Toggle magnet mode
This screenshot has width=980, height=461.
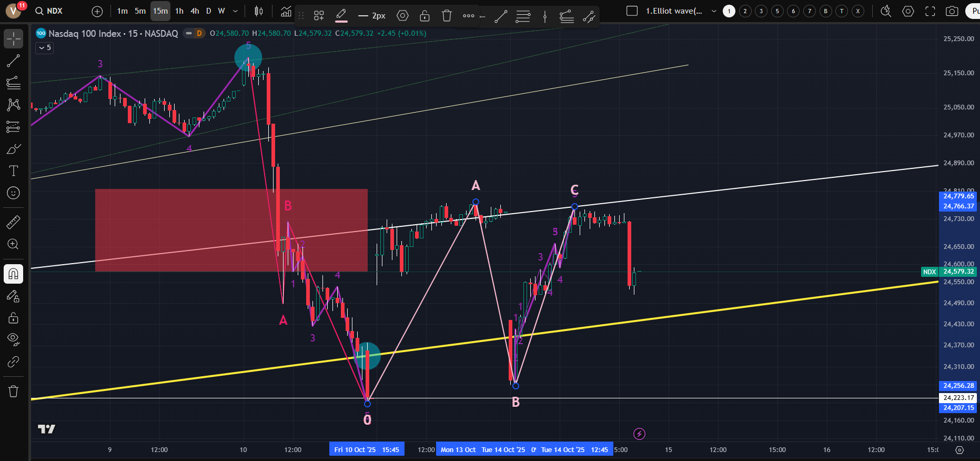point(14,274)
